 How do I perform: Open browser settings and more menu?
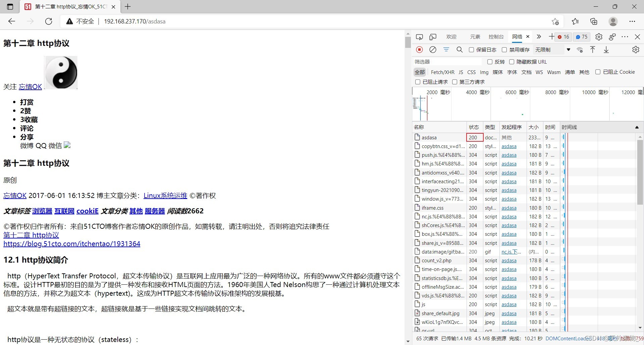(x=632, y=21)
